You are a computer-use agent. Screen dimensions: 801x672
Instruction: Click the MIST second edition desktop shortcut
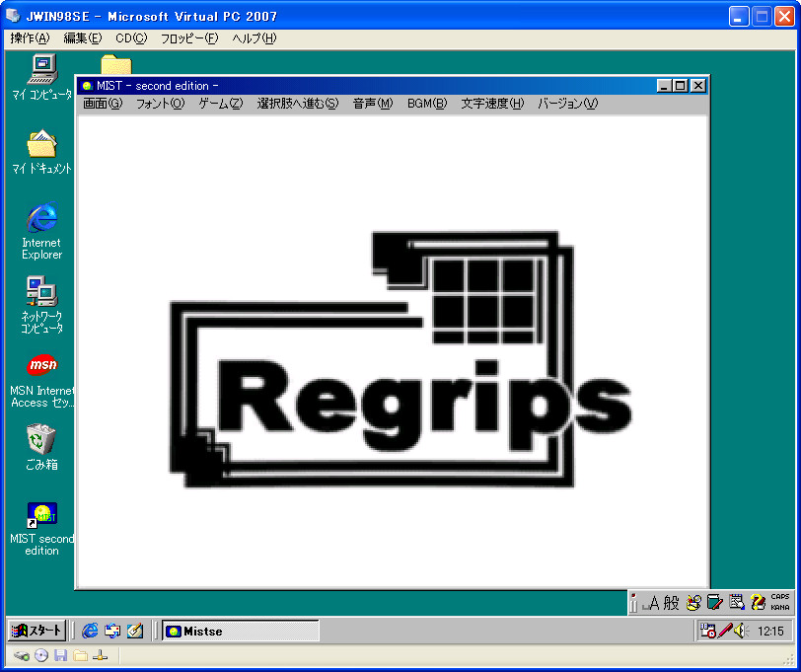pos(41,514)
